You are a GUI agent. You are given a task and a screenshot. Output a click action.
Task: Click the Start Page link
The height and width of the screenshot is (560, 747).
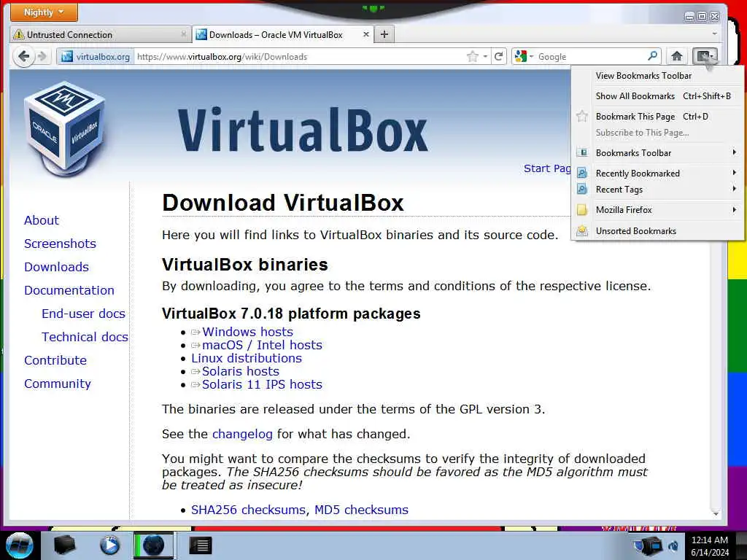coord(547,168)
